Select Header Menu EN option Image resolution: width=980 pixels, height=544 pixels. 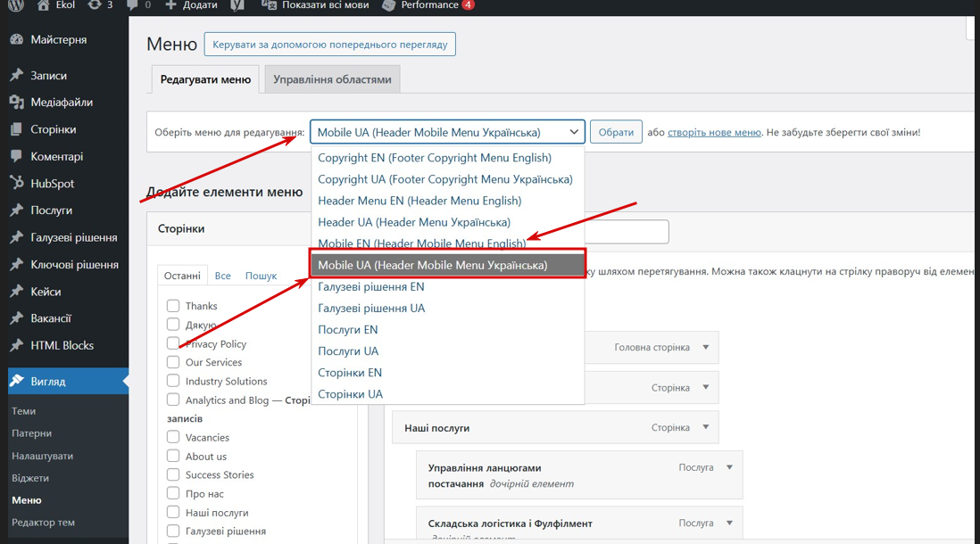point(447,201)
